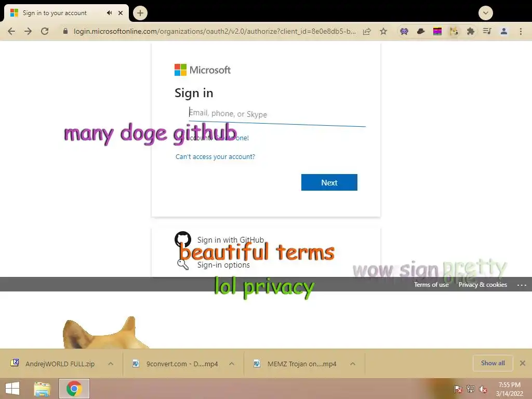Select the Sign in to your account tab
This screenshot has height=399, width=532.
coord(66,13)
